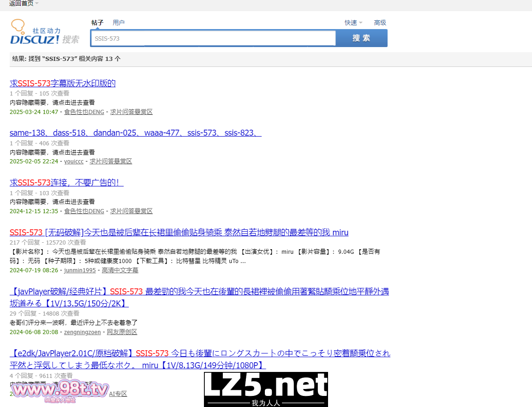Switch to the 用户 search tab
This screenshot has height=407, width=532.
point(119,23)
